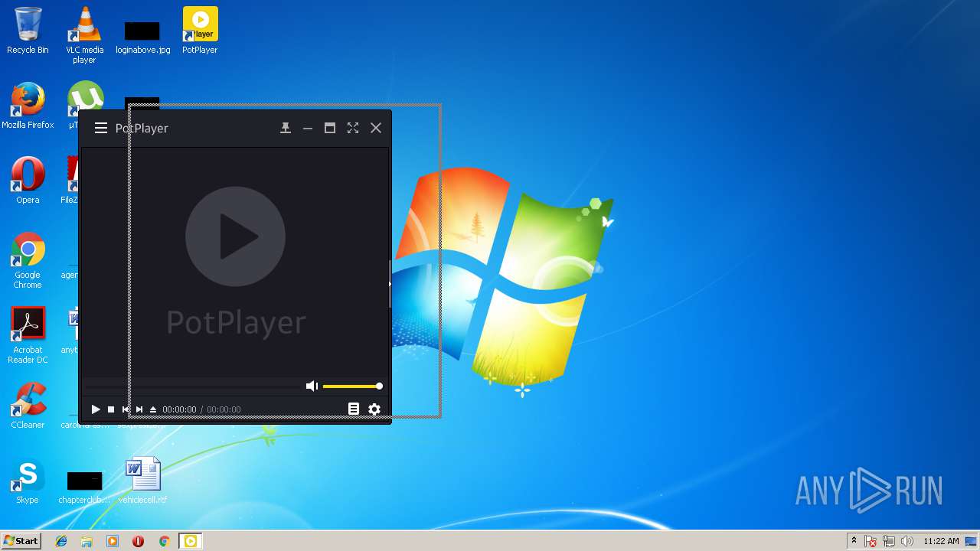The image size is (980, 551).
Task: Select the PotPlayer desktop shortcut
Action: 200,31
